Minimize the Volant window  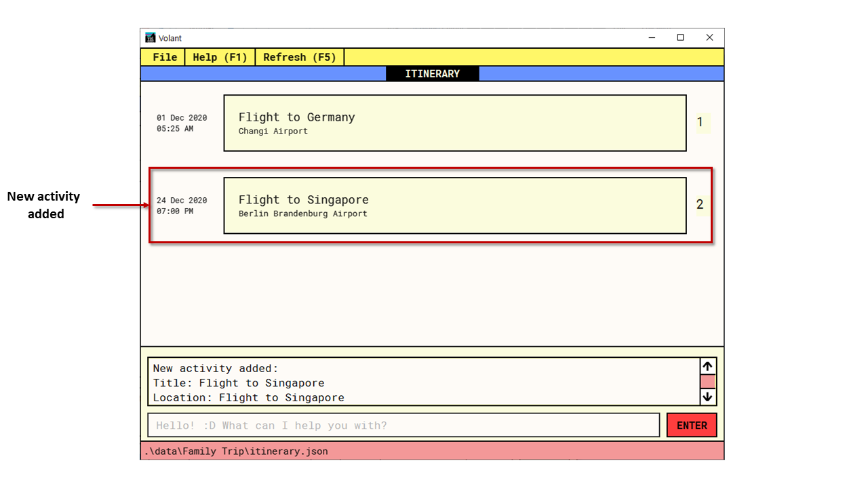click(x=652, y=38)
